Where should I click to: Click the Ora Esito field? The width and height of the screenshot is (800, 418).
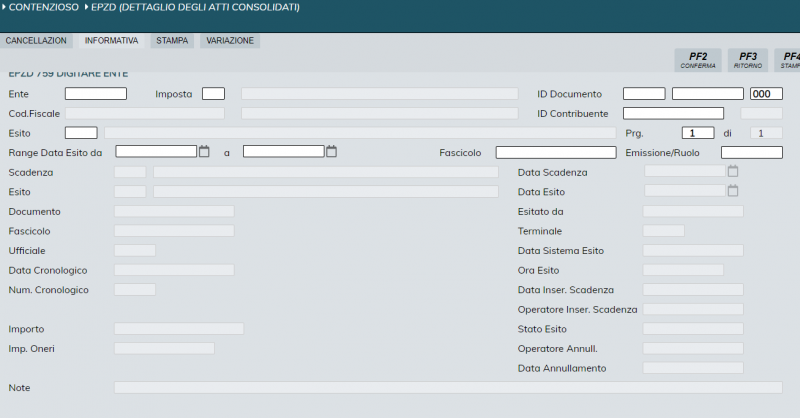point(683,270)
